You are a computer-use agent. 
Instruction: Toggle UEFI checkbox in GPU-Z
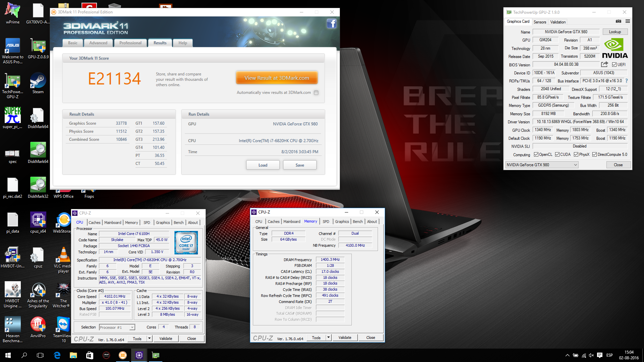tap(614, 65)
